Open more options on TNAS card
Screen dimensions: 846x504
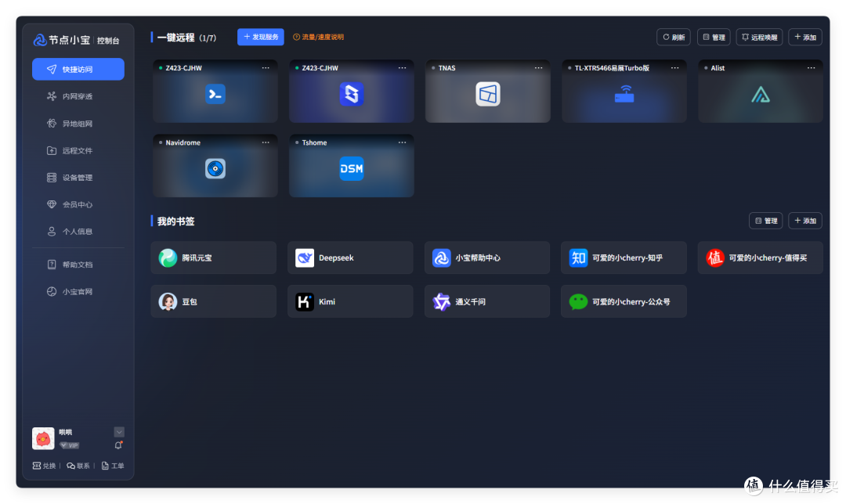538,68
